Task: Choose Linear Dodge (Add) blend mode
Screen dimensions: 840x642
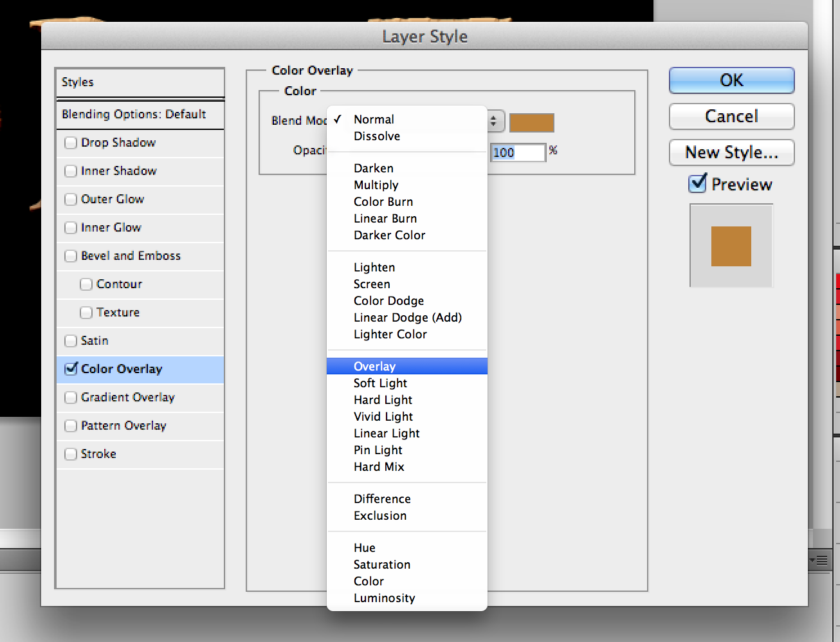Action: [406, 318]
